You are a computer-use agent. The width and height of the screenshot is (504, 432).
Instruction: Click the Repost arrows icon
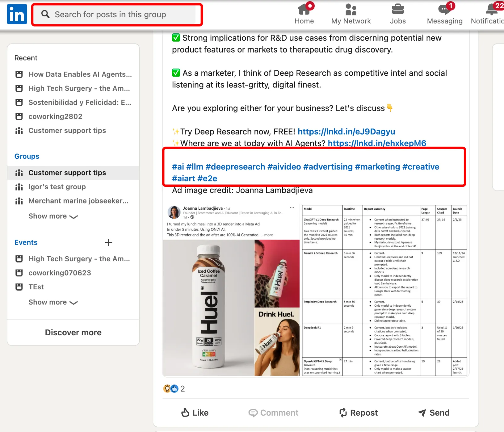pos(343,412)
